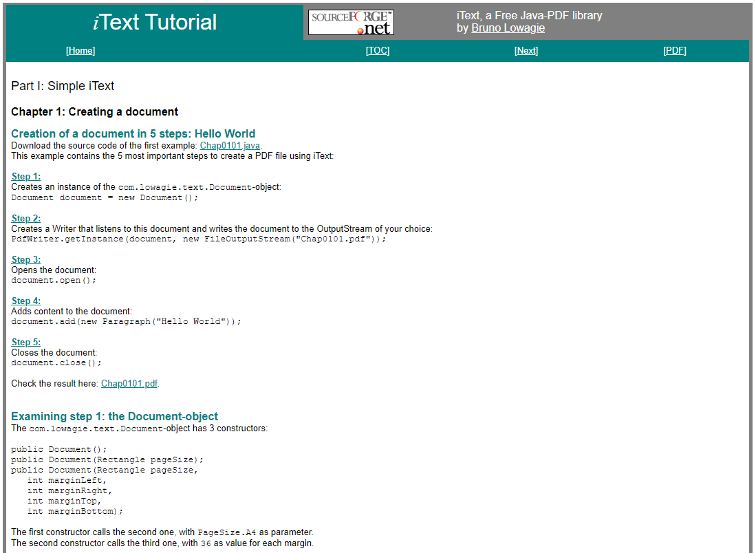Screen dimensions: 756x553
Task: Follow the Step 3: link
Action: (26, 260)
